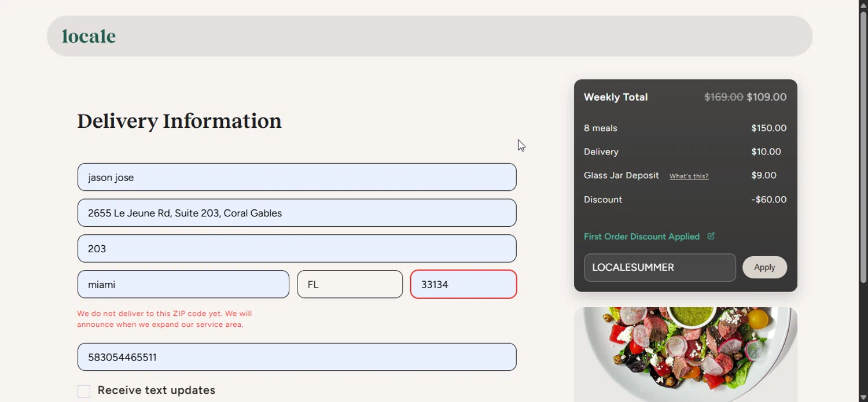This screenshot has height=402, width=868.
Task: Focus the city field showing miami
Action: click(x=183, y=285)
